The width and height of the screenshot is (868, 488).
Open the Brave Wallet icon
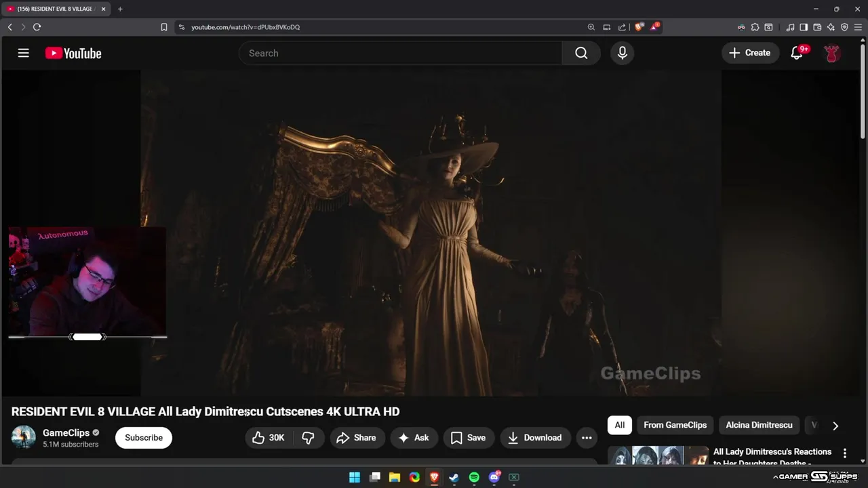click(x=817, y=27)
